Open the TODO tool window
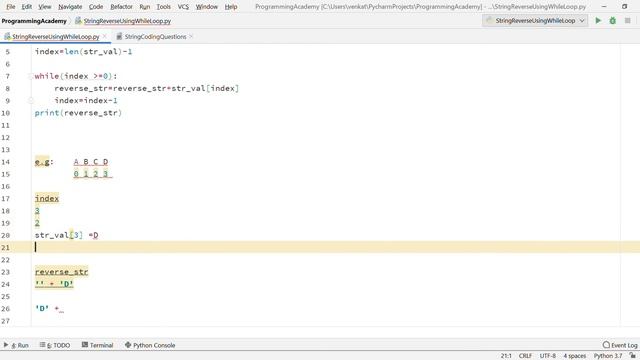This screenshot has width=640, height=360. tap(55, 345)
